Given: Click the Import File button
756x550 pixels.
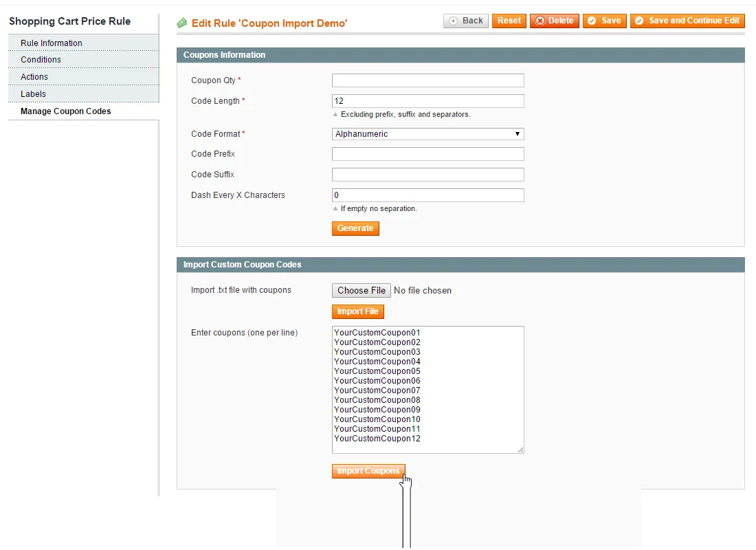Looking at the screenshot, I should pyautogui.click(x=358, y=311).
